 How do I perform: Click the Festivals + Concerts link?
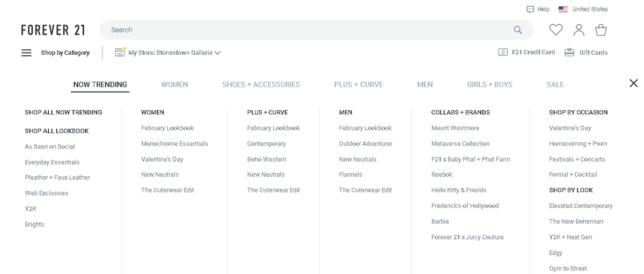click(x=577, y=159)
